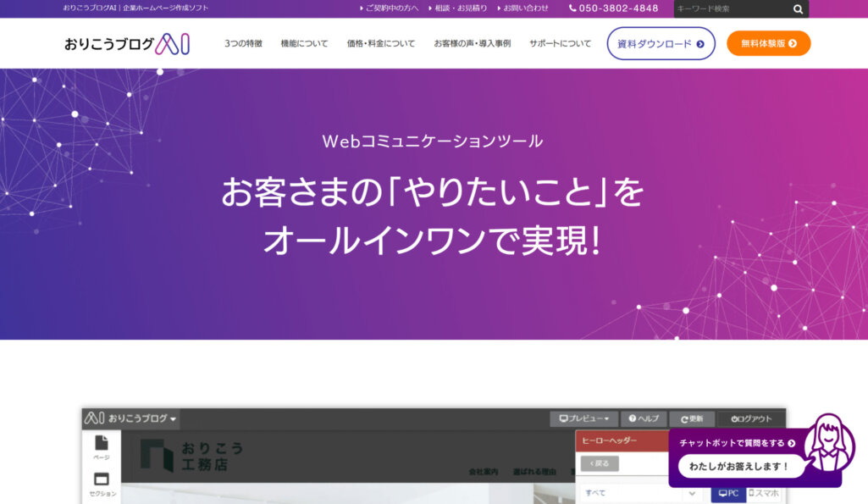Click the 資料ダウンロード button
This screenshot has width=868, height=504.
click(661, 43)
